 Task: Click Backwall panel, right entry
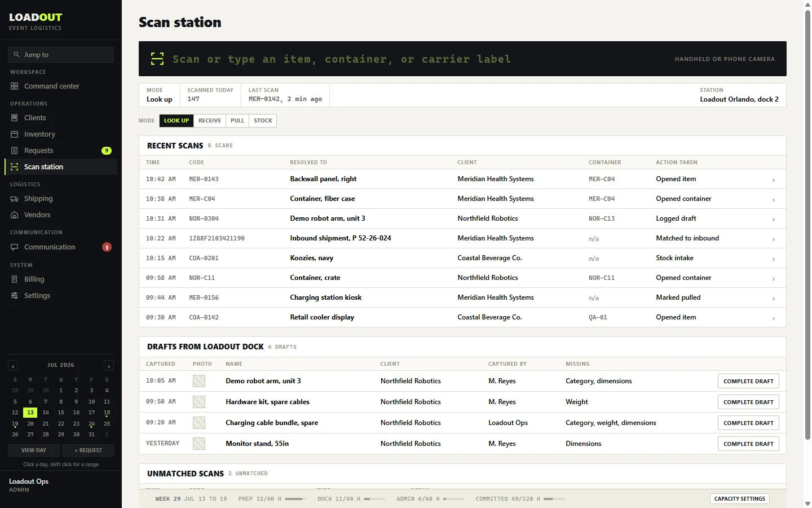coord(323,179)
